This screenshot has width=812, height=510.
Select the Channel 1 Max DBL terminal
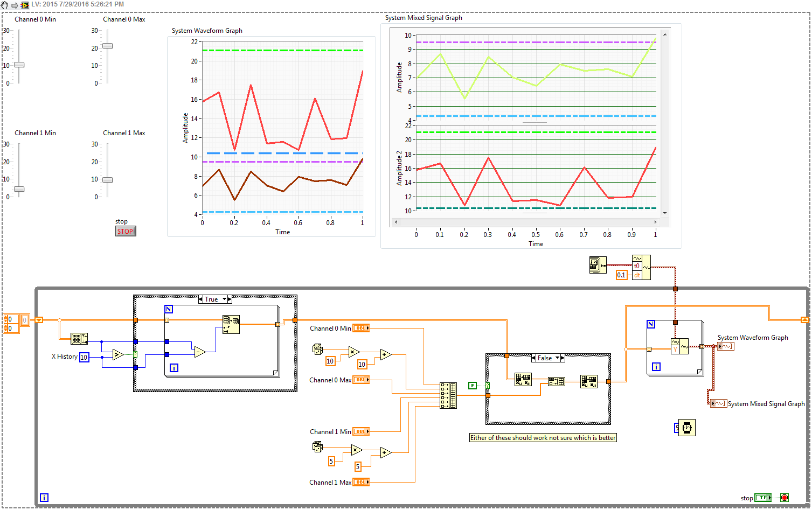click(361, 482)
